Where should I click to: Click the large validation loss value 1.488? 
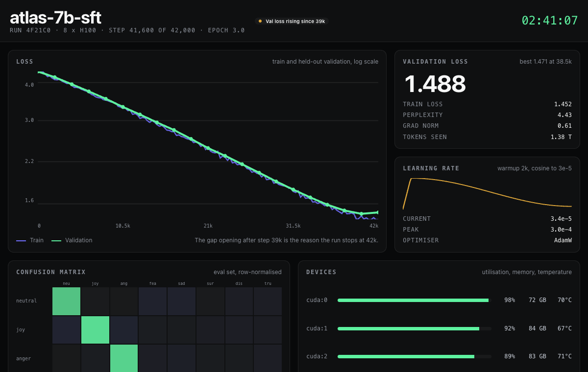pyautogui.click(x=435, y=84)
